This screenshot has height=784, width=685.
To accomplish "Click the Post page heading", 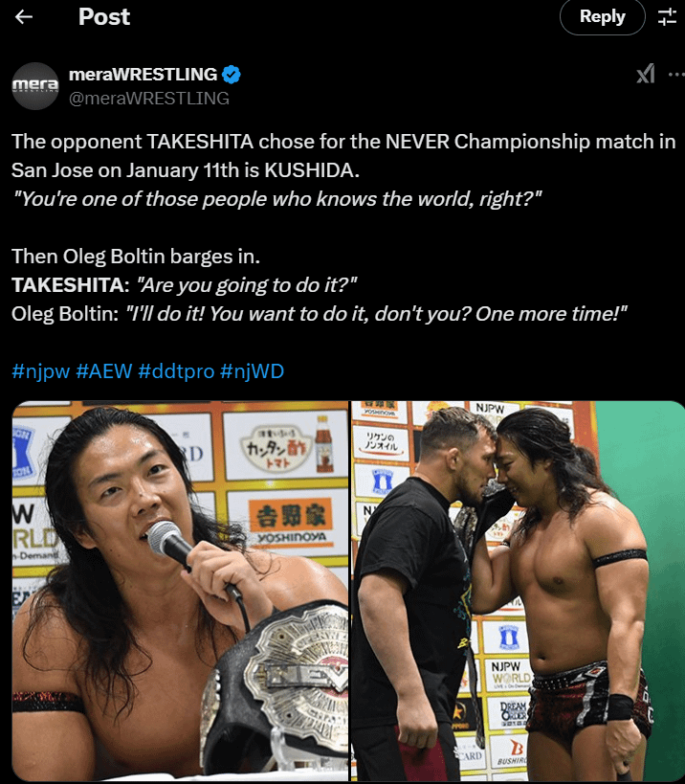I will coord(104,17).
